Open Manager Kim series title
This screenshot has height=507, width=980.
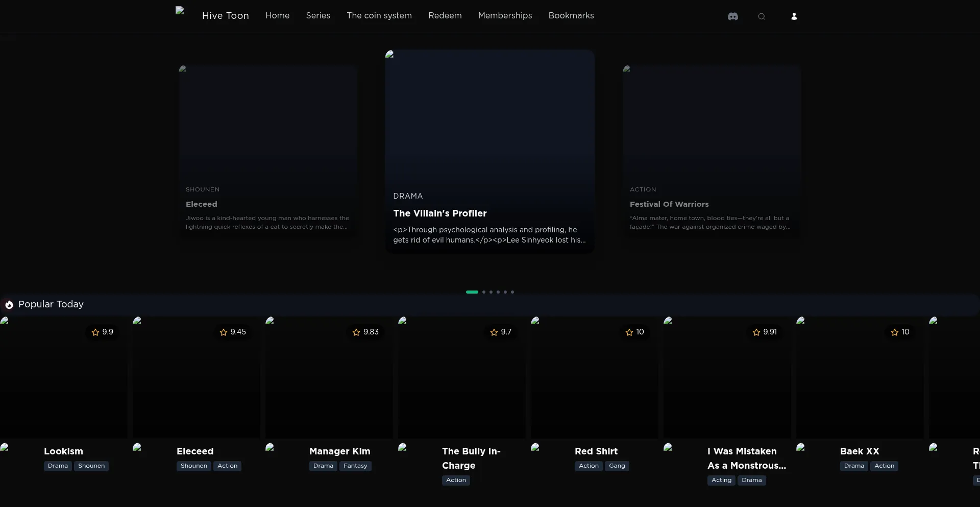339,451
